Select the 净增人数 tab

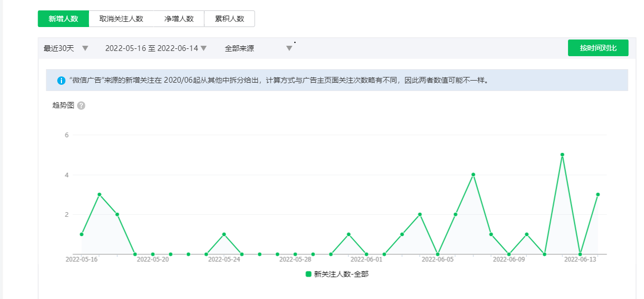(179, 19)
